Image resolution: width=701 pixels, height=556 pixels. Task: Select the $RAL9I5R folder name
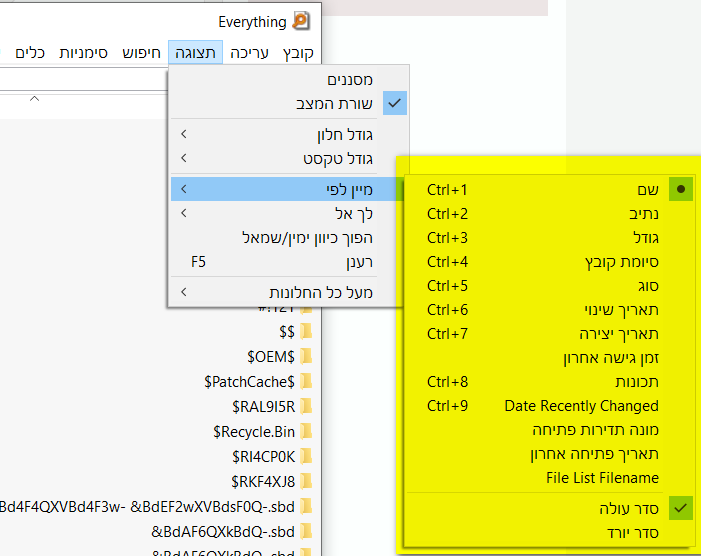pos(263,407)
